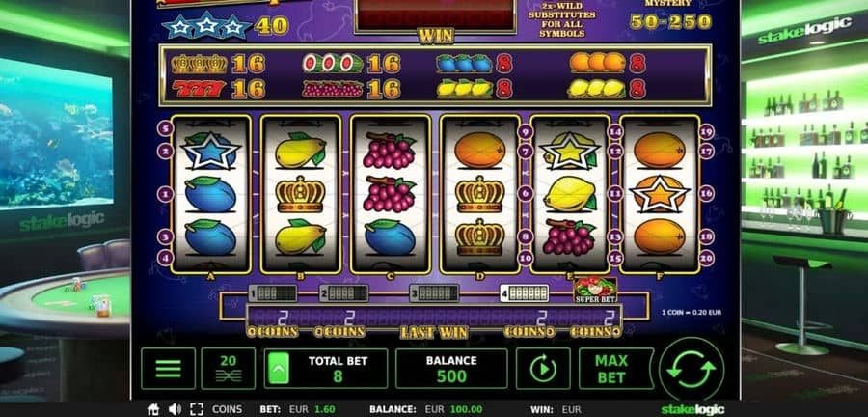
Task: Click the MAX BET button
Action: (x=611, y=369)
